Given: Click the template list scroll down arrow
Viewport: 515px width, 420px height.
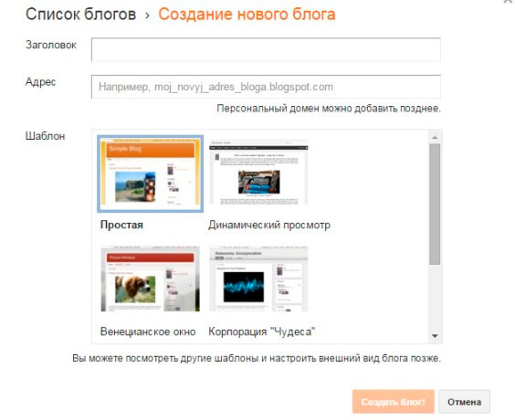Looking at the screenshot, I should click(x=435, y=336).
